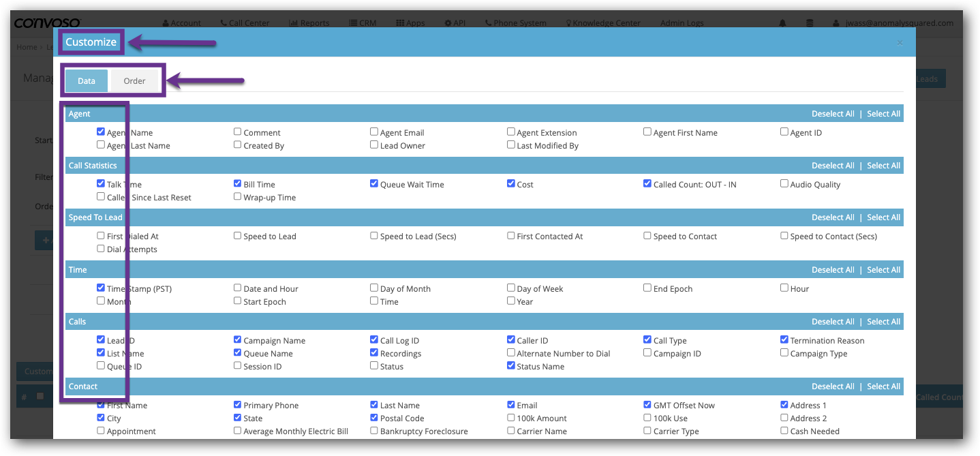Select the Data tab

point(87,81)
